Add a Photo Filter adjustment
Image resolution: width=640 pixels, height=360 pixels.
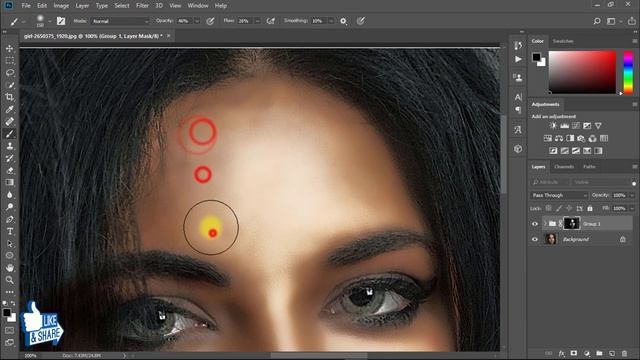[x=581, y=138]
